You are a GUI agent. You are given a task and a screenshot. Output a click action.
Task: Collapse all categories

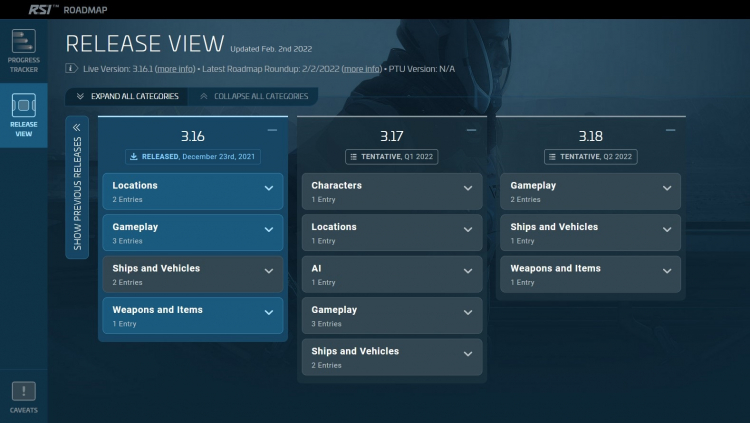click(254, 97)
